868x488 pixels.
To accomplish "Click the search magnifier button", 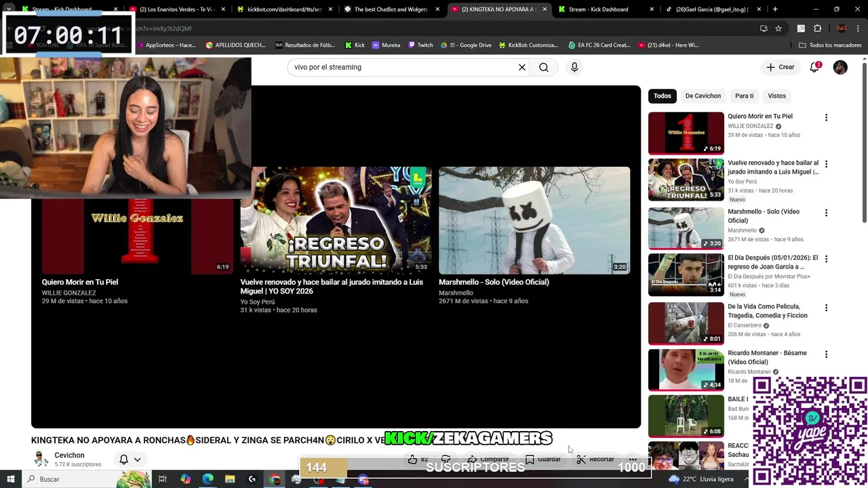I will click(544, 67).
